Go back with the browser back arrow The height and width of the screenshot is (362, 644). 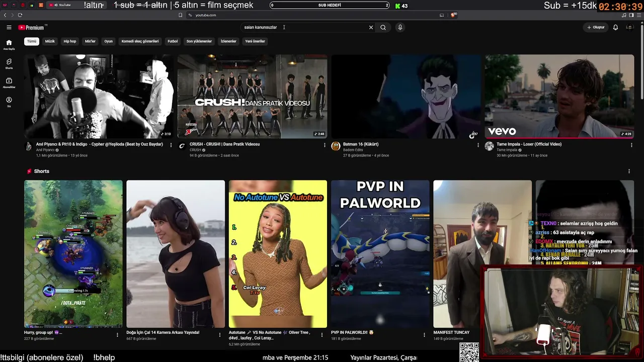5,15
